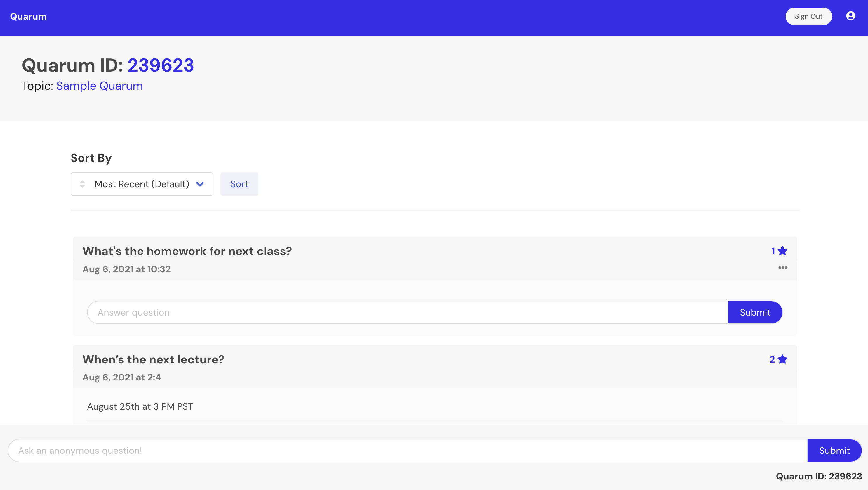Open the Sort By select box
The image size is (868, 490).
point(142,184)
